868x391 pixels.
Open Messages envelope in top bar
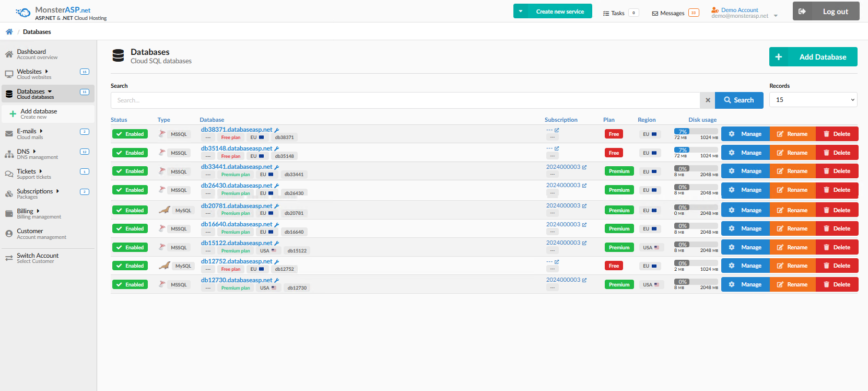pos(655,14)
